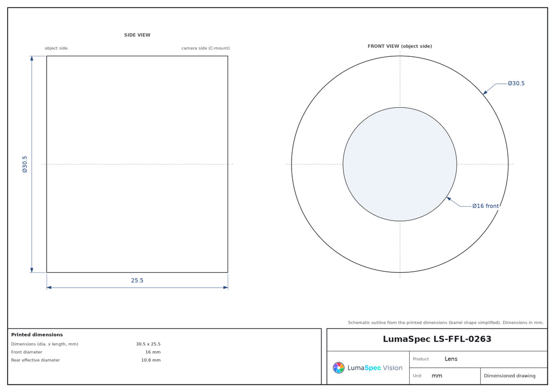This screenshot has width=555, height=392.
Task: Select the 'FRONT VIEW (object side)' heading
Action: click(399, 47)
